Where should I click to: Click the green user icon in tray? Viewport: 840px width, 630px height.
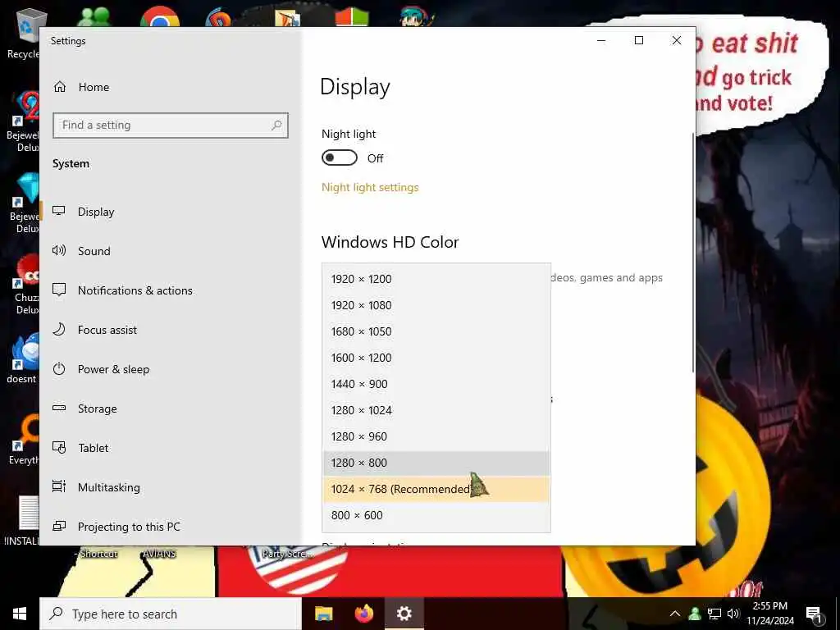pyautogui.click(x=695, y=614)
